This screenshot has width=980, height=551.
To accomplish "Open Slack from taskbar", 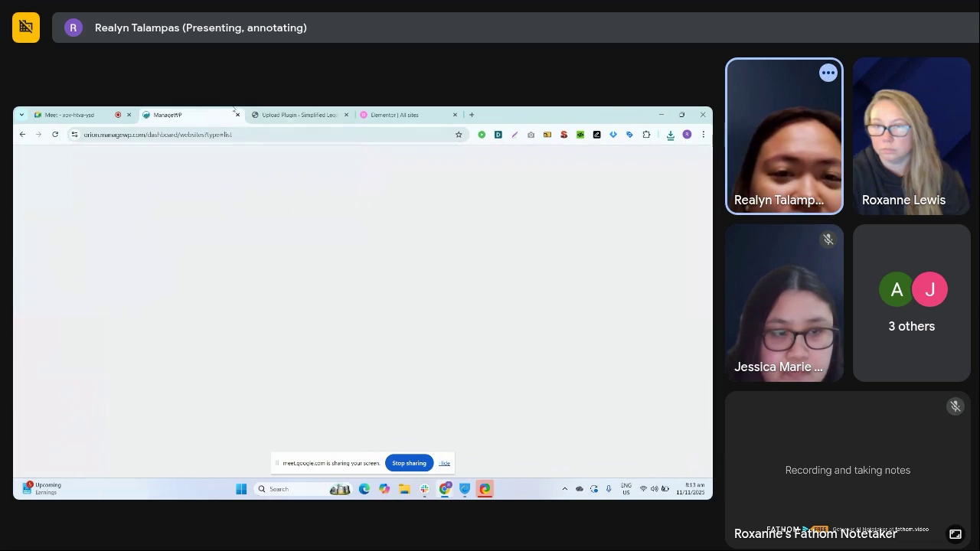I will [424, 489].
